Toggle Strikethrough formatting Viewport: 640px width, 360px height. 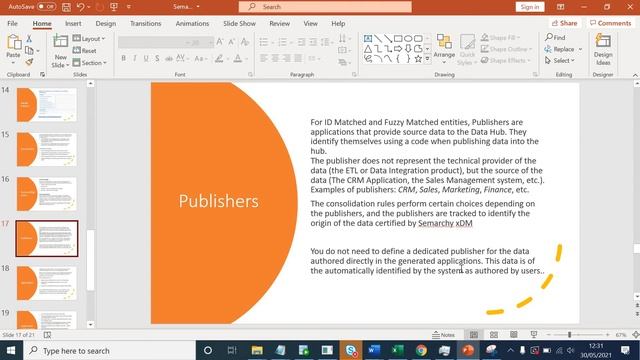pyautogui.click(x=169, y=59)
